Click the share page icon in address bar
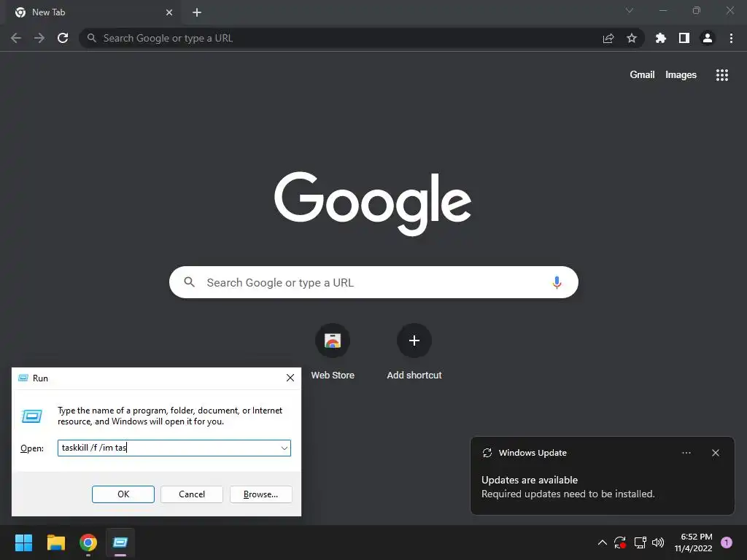 (608, 38)
